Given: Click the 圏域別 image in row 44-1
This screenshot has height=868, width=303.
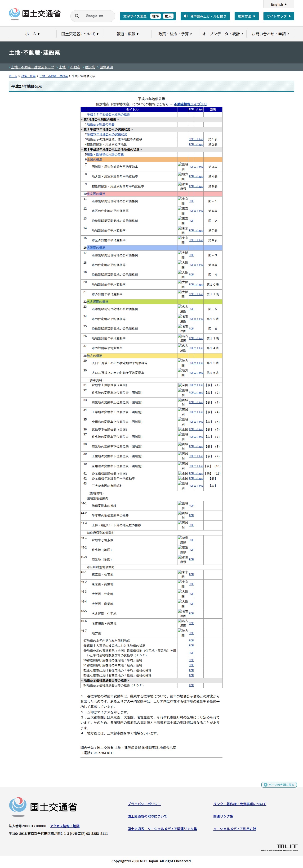Looking at the screenshot, I should click(x=183, y=505).
